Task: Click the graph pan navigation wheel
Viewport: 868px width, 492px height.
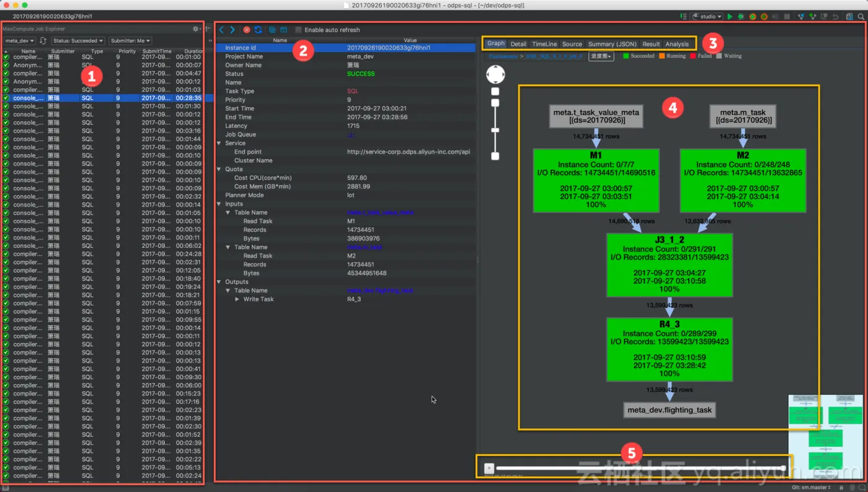Action: click(x=495, y=75)
